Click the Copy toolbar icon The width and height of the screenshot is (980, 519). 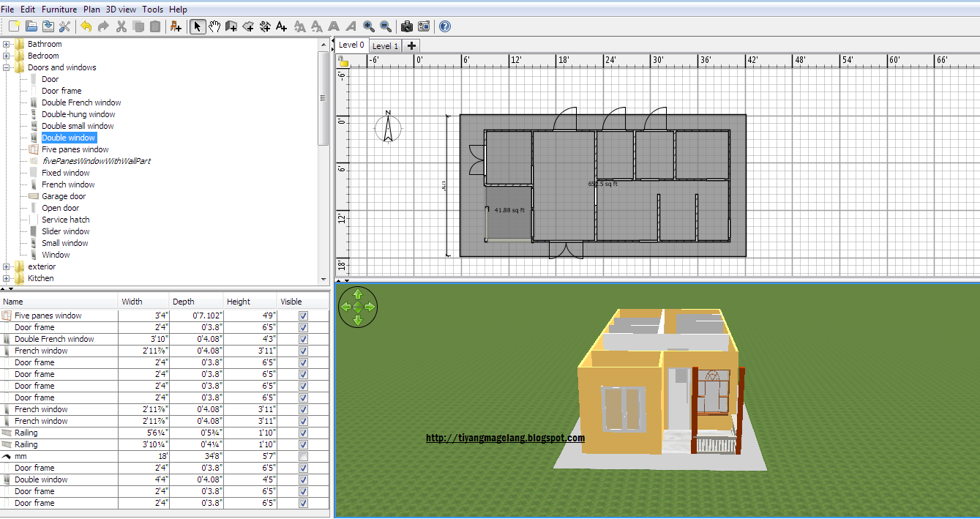point(138,26)
